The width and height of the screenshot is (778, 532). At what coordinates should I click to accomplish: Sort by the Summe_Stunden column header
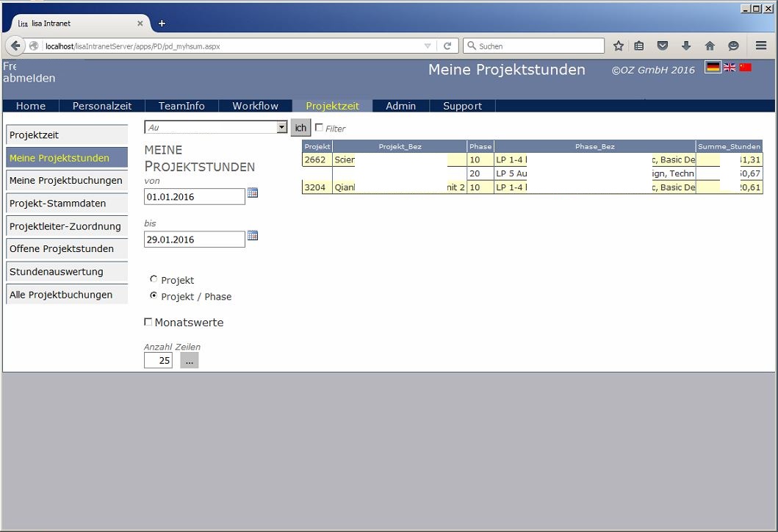point(729,146)
